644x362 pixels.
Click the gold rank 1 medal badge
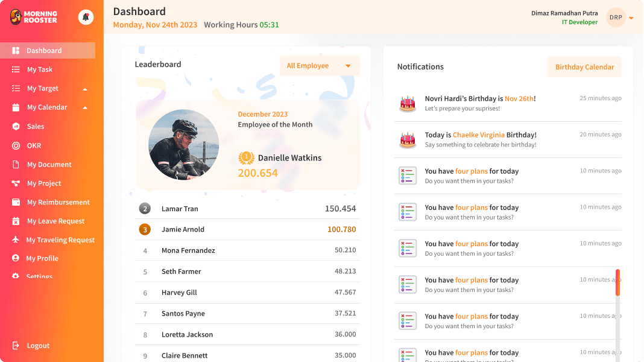(x=246, y=158)
